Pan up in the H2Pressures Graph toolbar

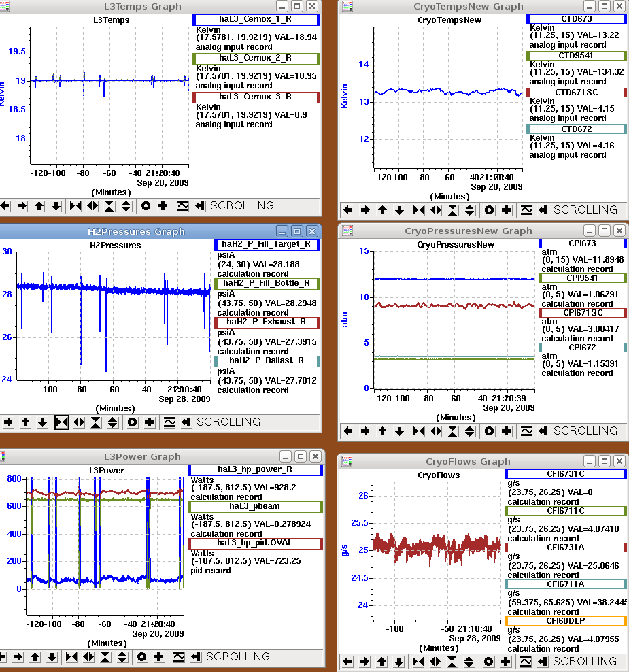25,422
